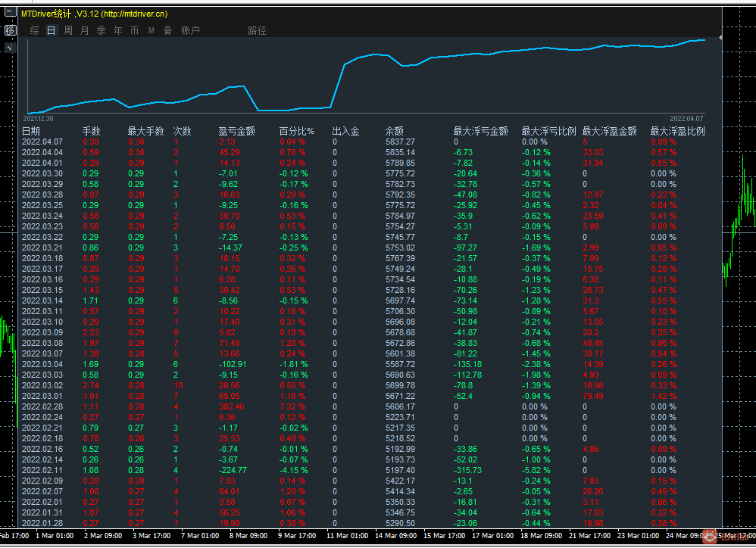Click the small arrow at panel's right edge
This screenshot has width=756, height=548.
[720, 37]
